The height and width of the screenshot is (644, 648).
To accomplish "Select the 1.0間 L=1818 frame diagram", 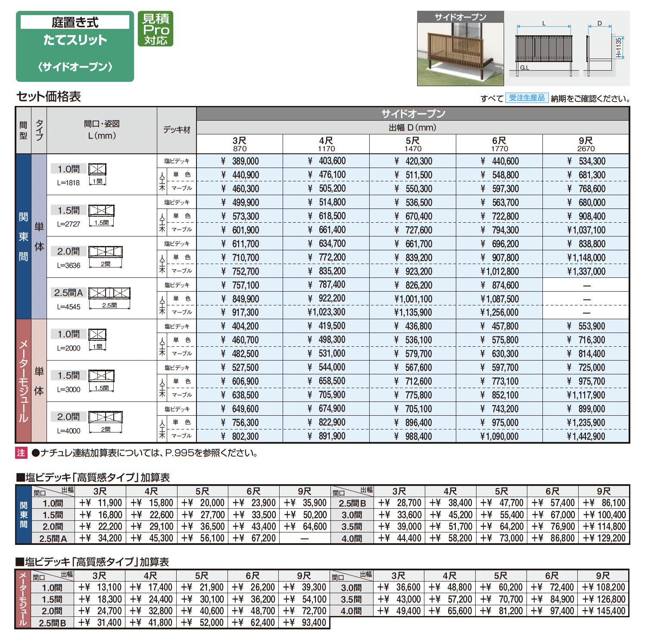I will coord(97,174).
